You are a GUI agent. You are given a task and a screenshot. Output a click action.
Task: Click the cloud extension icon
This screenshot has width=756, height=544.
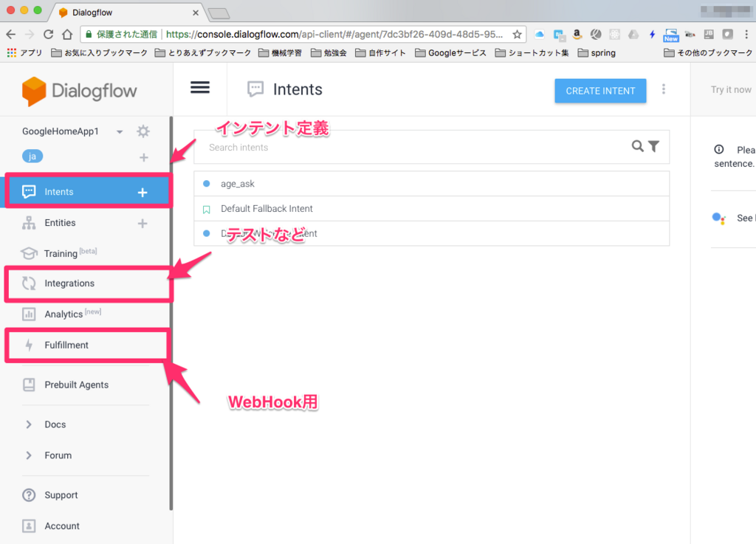tap(540, 34)
